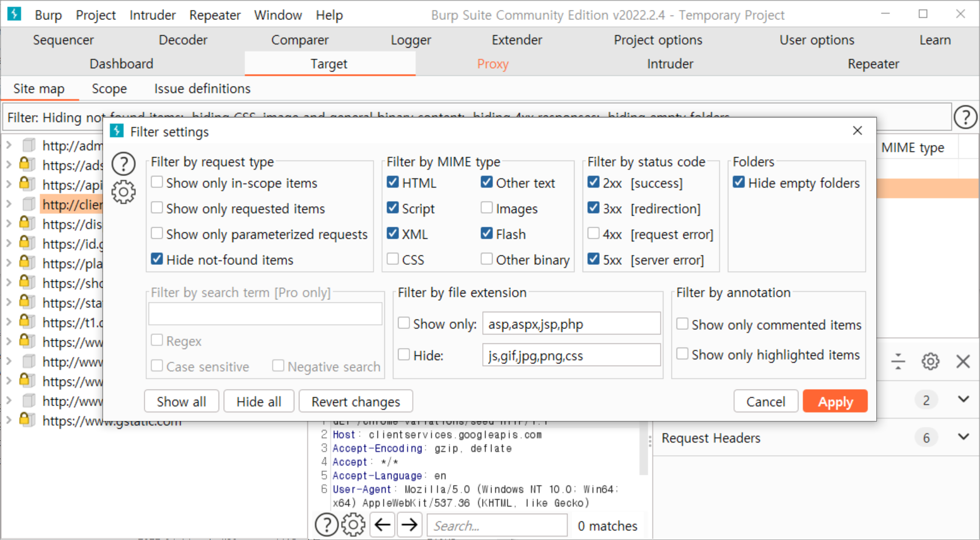Click the Filter settings gear icon

tap(123, 192)
